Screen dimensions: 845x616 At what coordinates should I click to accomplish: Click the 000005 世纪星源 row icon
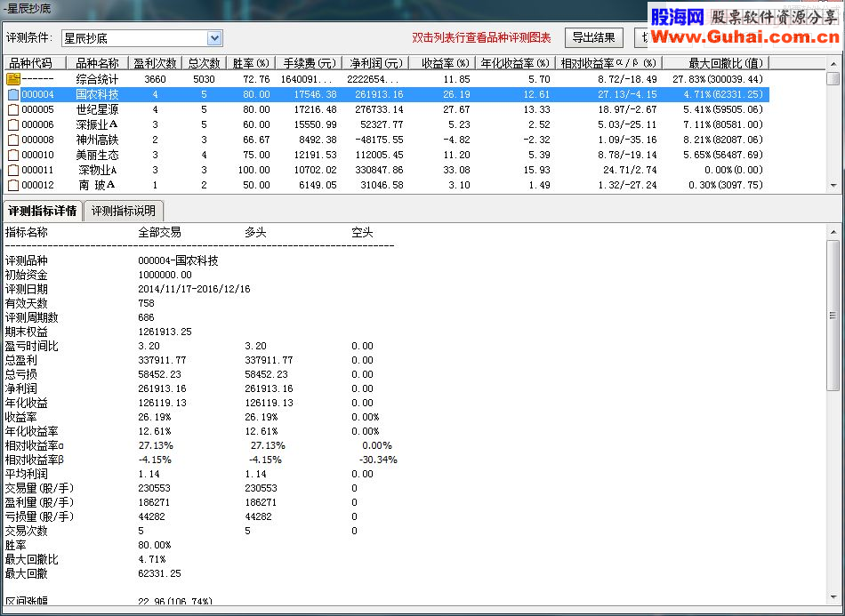click(13, 110)
